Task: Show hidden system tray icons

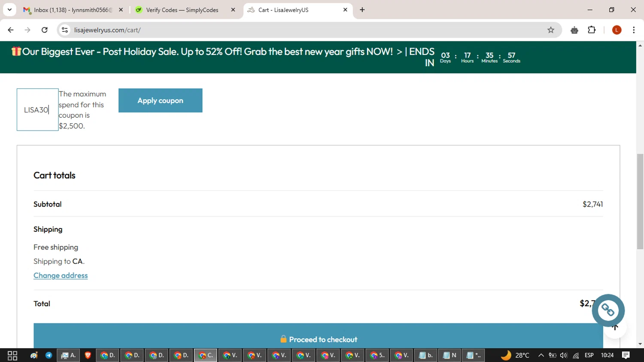Action: 541,356
